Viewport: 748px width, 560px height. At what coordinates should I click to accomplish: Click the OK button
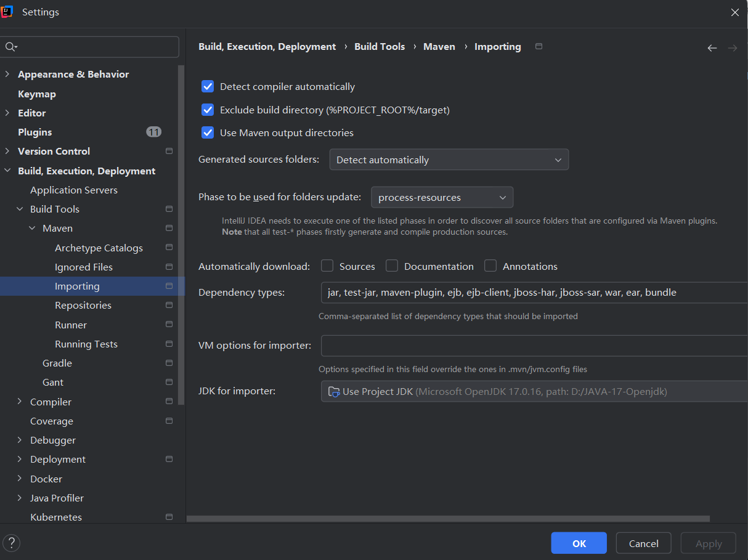point(579,543)
